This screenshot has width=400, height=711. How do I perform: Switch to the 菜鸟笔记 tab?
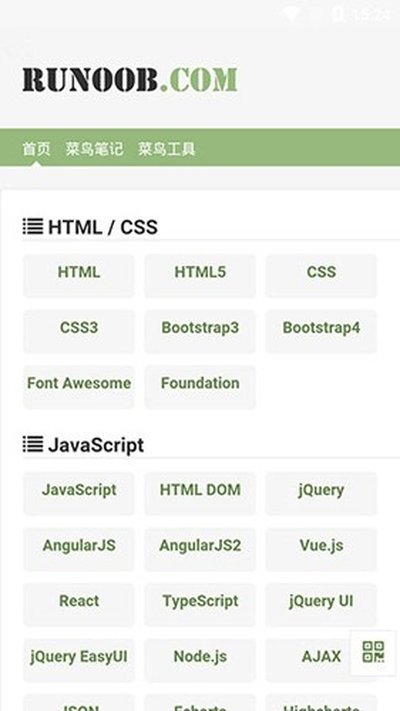coord(94,149)
